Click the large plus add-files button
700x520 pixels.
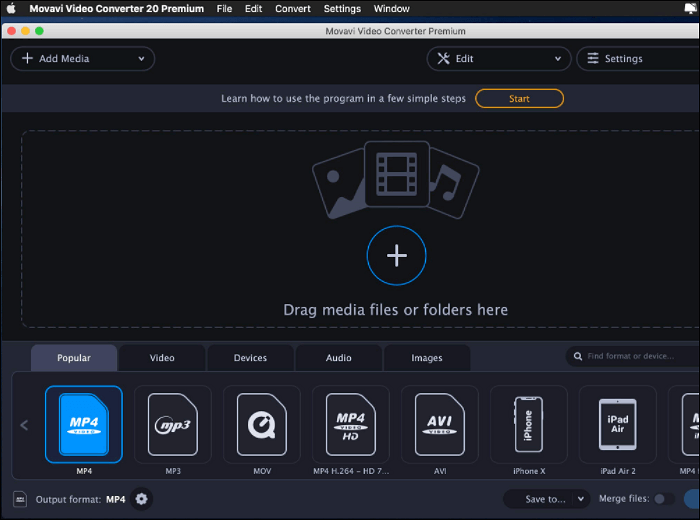(397, 256)
